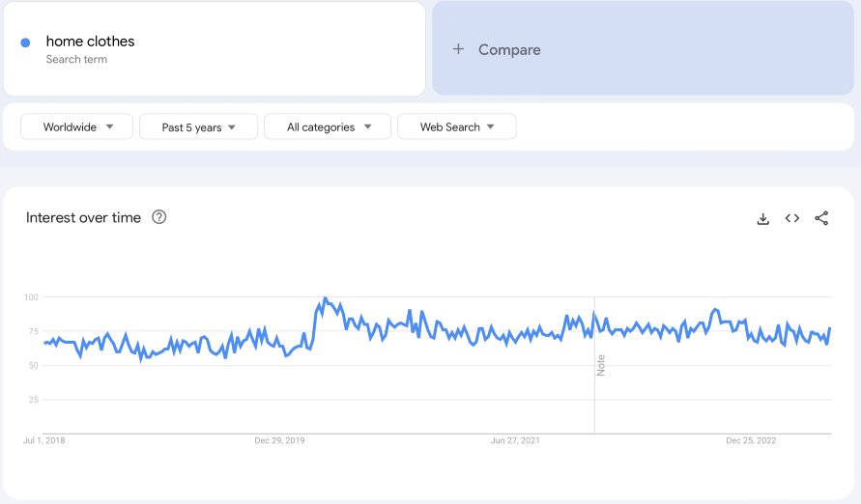This screenshot has width=861, height=504.
Task: Click the Dec 25, 2022 axis label
Action: pos(751,440)
